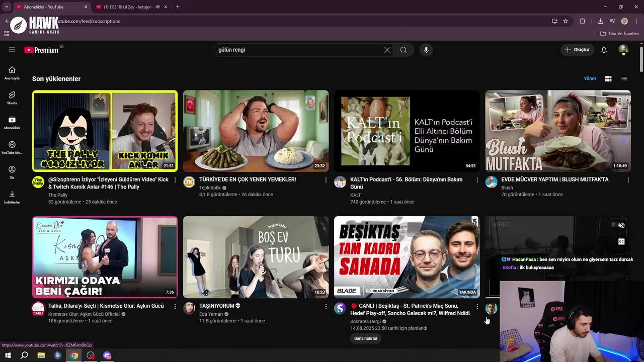Start voice search with the microphone
This screenshot has height=362, width=644.
pos(426,50)
